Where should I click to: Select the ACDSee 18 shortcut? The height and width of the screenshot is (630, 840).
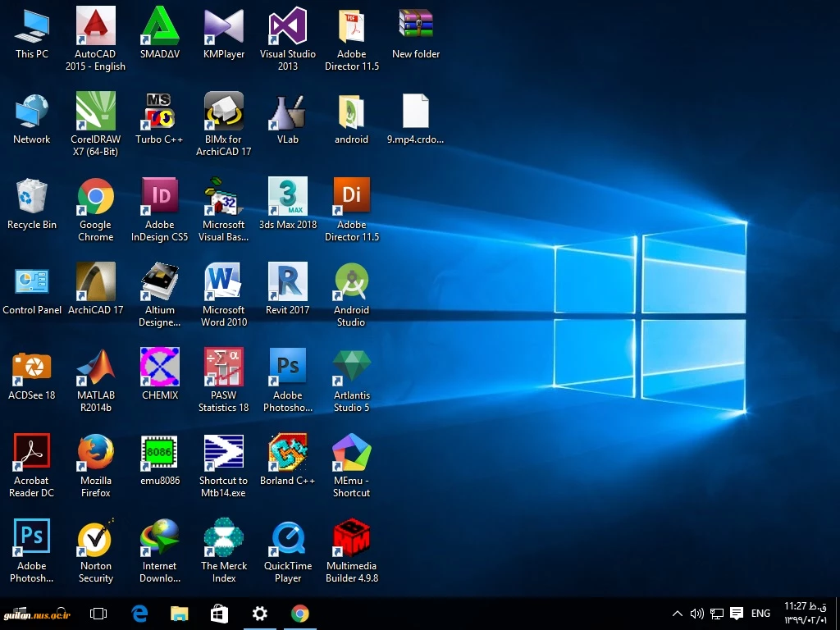[x=32, y=374]
